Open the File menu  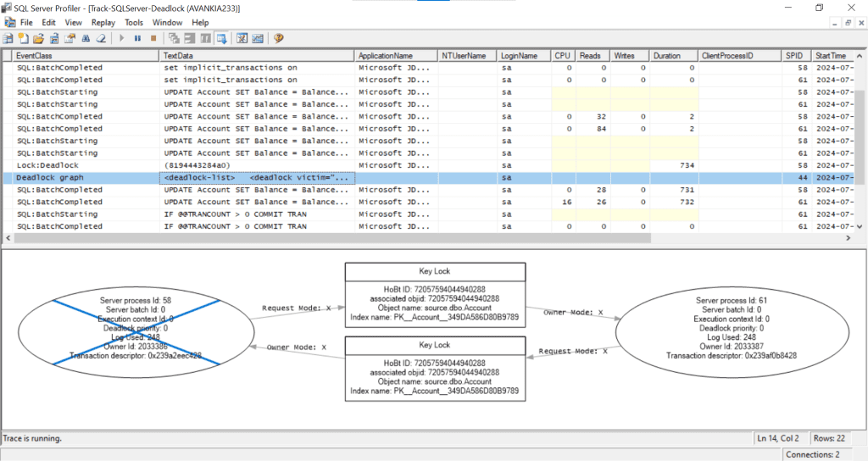(26, 22)
